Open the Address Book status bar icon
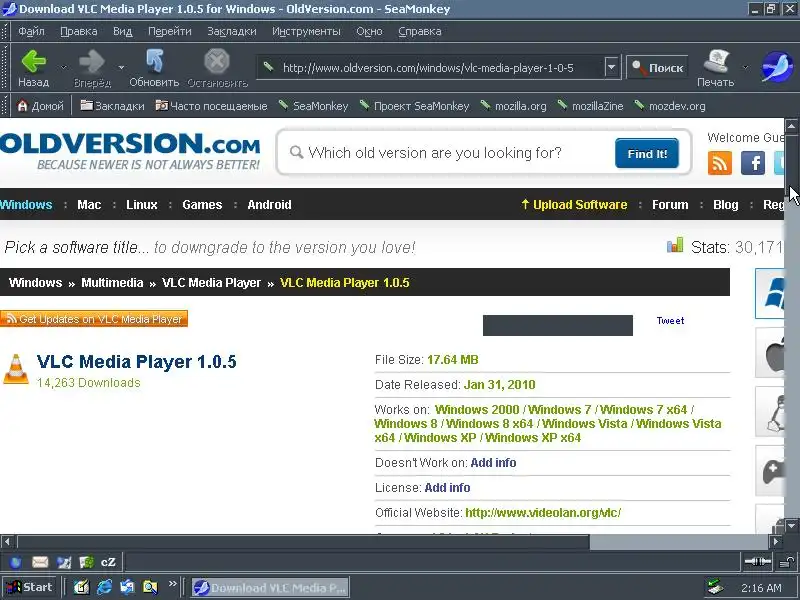The height and width of the screenshot is (600, 800). pos(87,562)
